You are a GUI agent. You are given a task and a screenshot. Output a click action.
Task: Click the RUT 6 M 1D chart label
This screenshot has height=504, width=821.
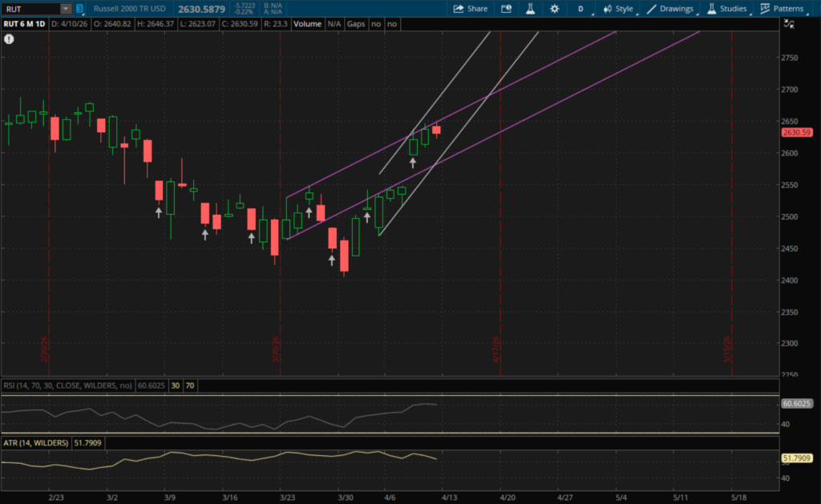pos(24,24)
